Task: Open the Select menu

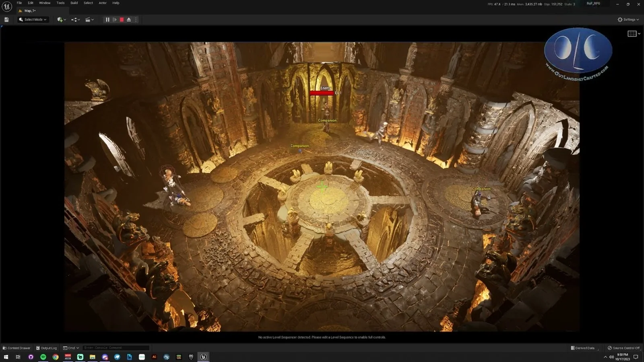Action: coord(88,3)
